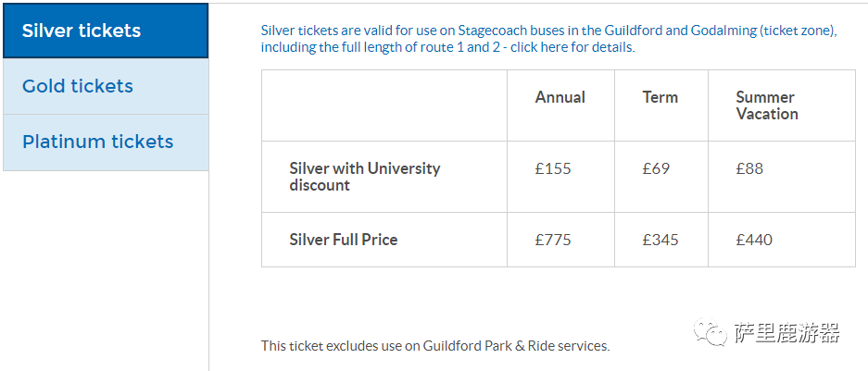Switch to the Gold tickets tab
Screen dimensions: 868x371
point(78,86)
